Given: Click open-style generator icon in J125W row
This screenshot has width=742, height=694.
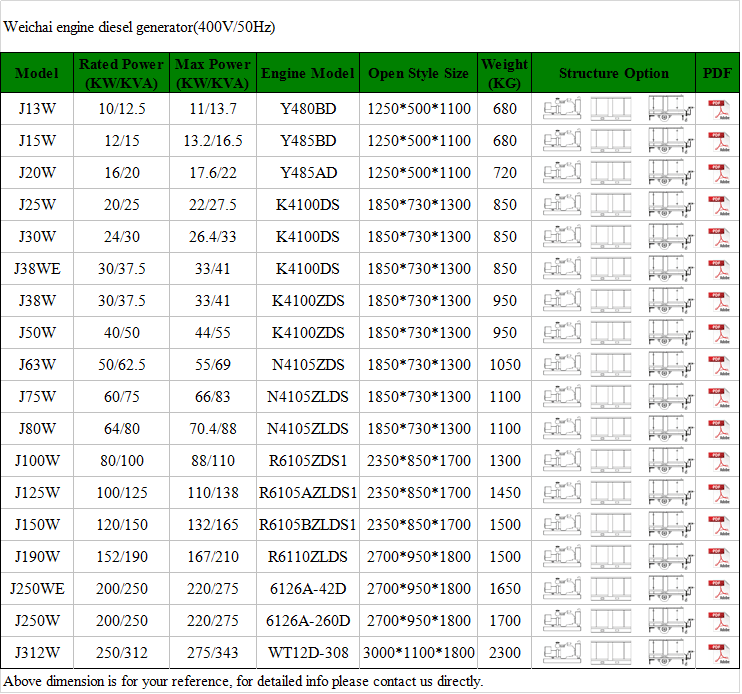Looking at the screenshot, I should (562, 492).
